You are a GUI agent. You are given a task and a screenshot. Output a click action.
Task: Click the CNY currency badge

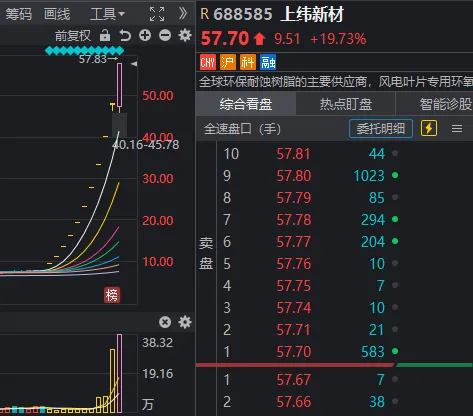tap(208, 62)
